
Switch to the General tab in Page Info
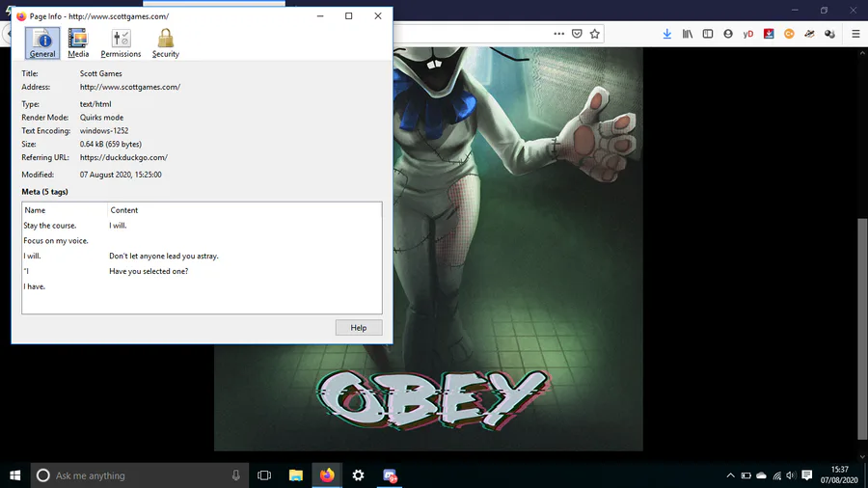coord(42,43)
